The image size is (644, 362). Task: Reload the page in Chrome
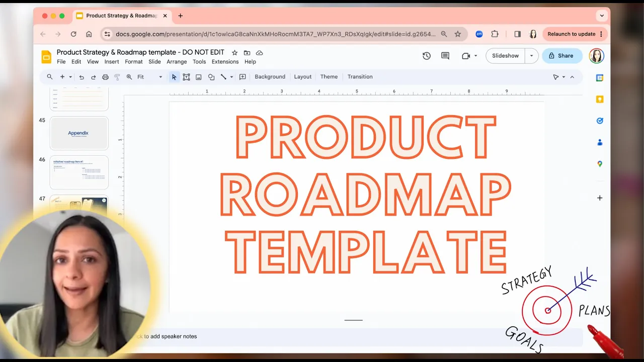pyautogui.click(x=73, y=34)
